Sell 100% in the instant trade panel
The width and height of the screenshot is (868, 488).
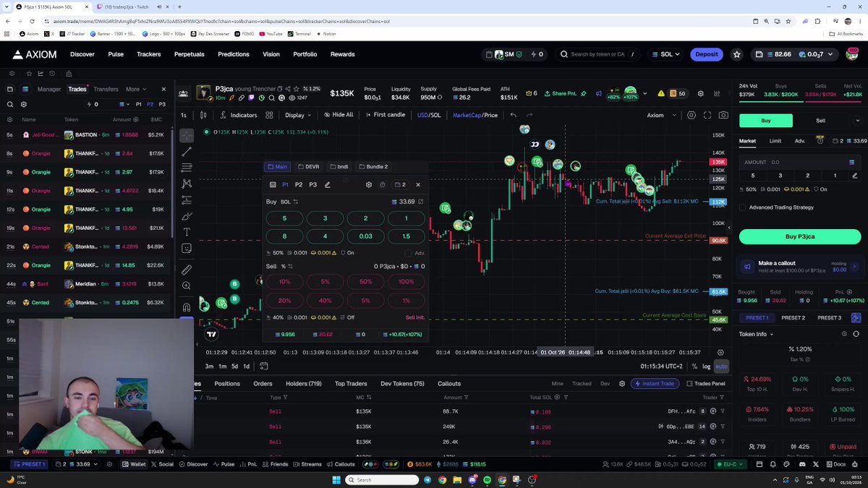tap(406, 281)
